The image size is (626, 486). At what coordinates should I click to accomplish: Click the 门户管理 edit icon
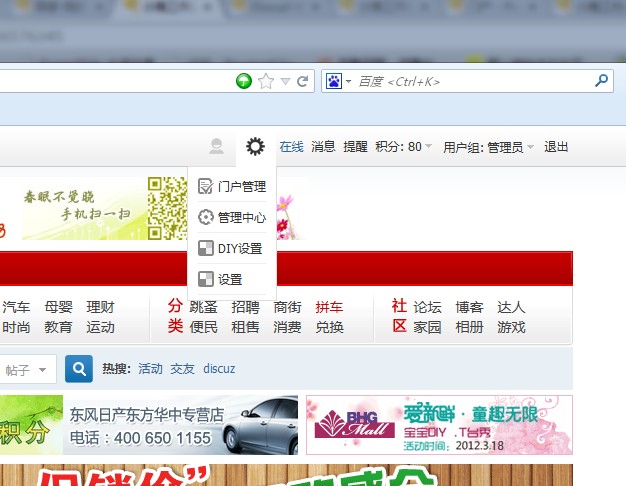point(206,186)
